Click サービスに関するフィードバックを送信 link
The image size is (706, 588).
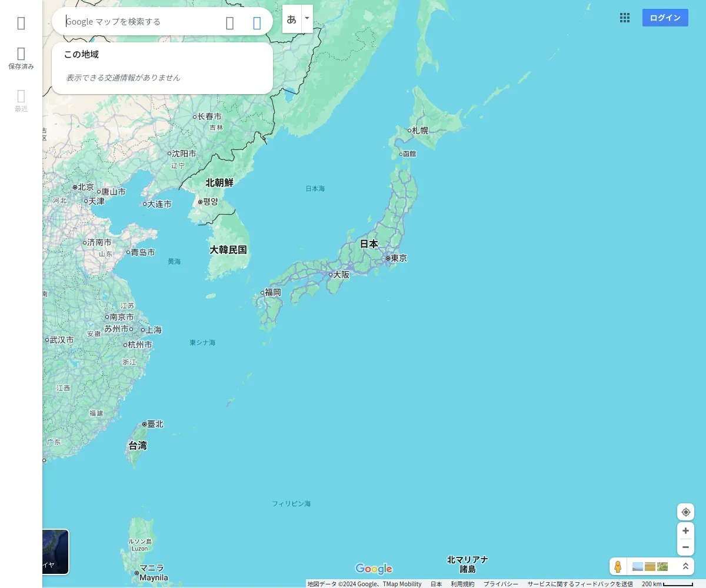click(580, 584)
